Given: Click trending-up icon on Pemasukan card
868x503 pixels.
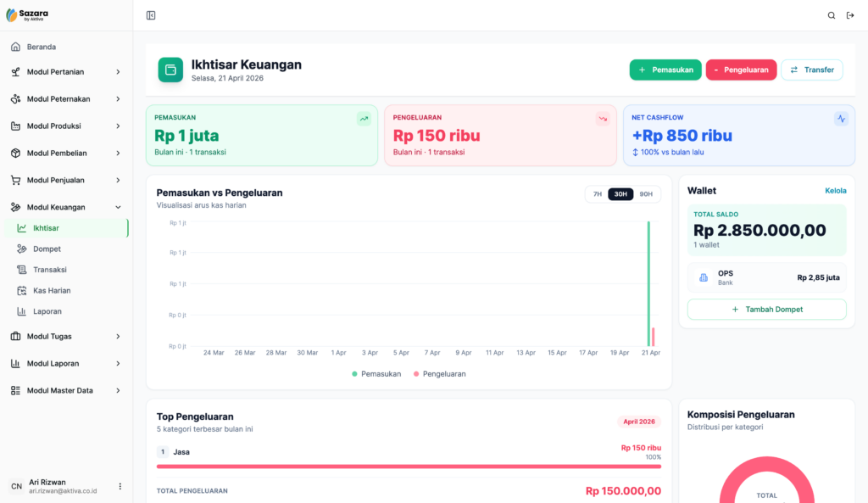Looking at the screenshot, I should (x=364, y=119).
